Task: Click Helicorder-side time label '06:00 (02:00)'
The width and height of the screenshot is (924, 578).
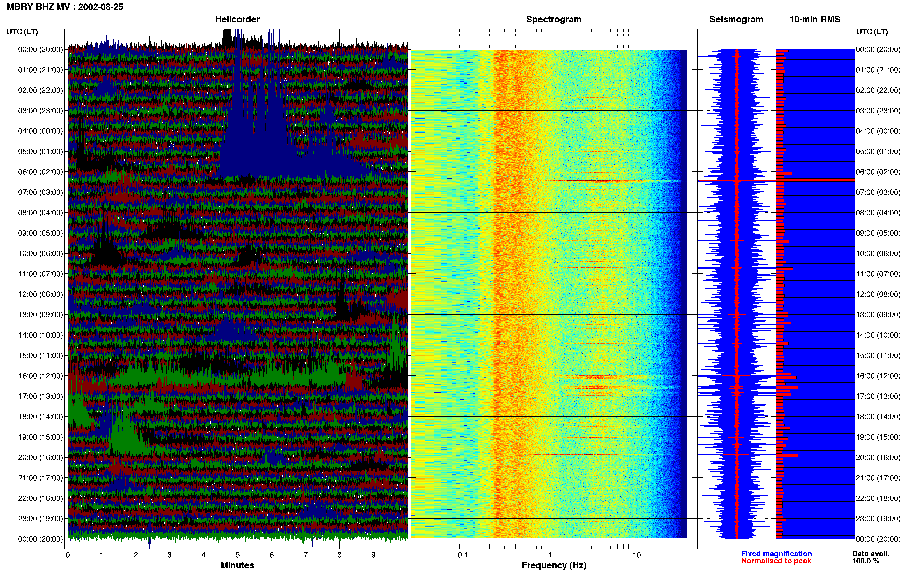Action: [41, 172]
